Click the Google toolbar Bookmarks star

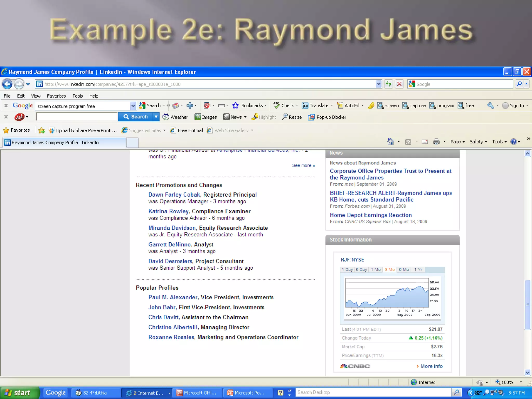pyautogui.click(x=235, y=105)
